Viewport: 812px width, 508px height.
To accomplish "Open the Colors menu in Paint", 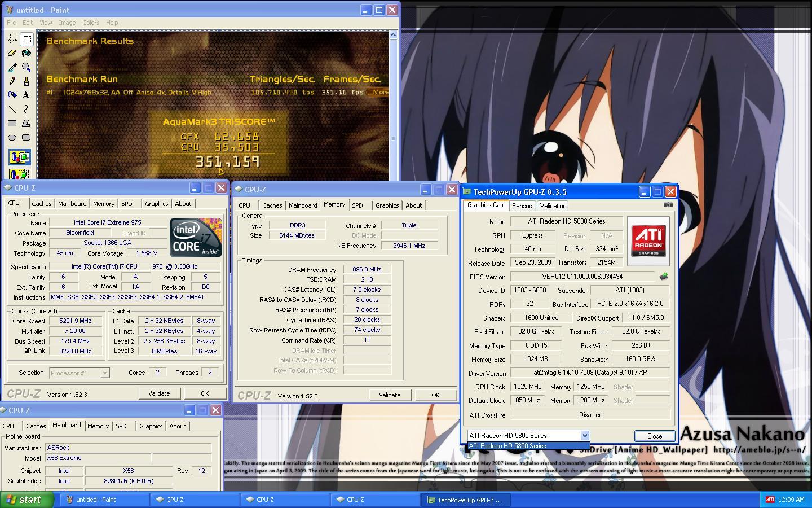I will (x=91, y=23).
